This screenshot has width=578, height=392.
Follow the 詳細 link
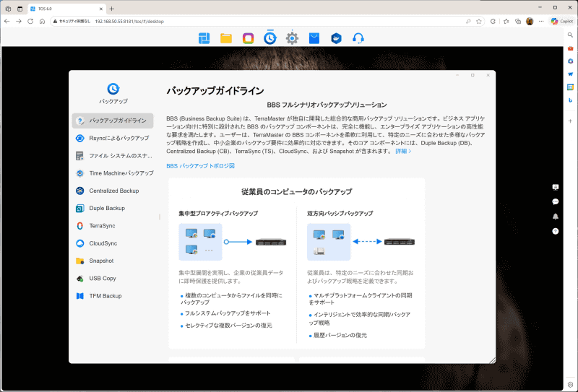coord(403,151)
